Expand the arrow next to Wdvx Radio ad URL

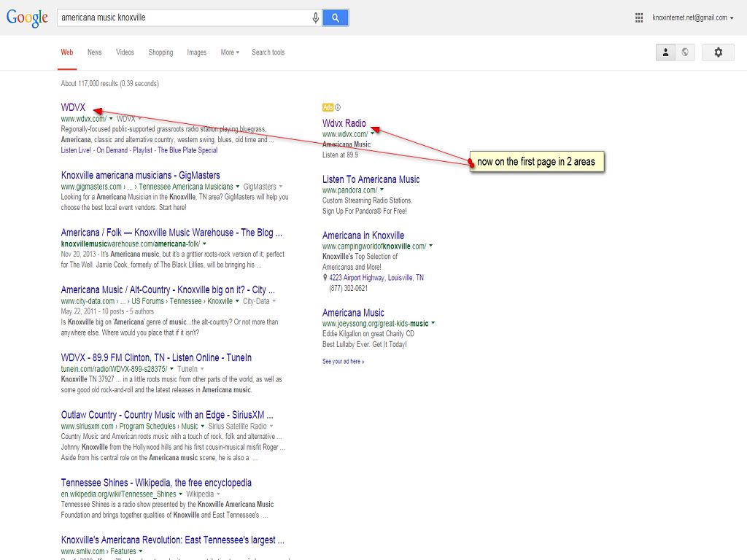[373, 134]
